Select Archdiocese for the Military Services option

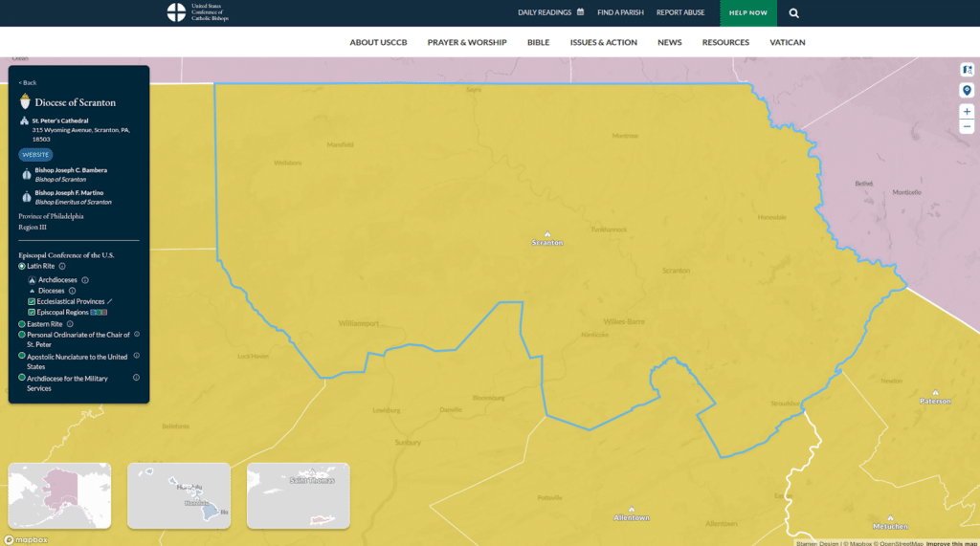pos(22,379)
